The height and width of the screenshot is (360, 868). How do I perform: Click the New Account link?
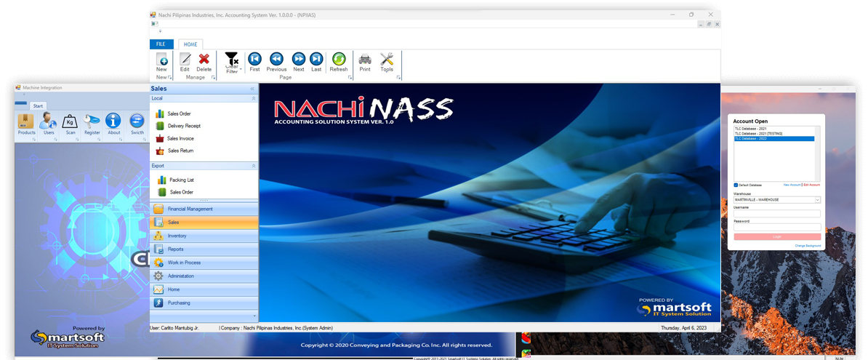click(791, 185)
